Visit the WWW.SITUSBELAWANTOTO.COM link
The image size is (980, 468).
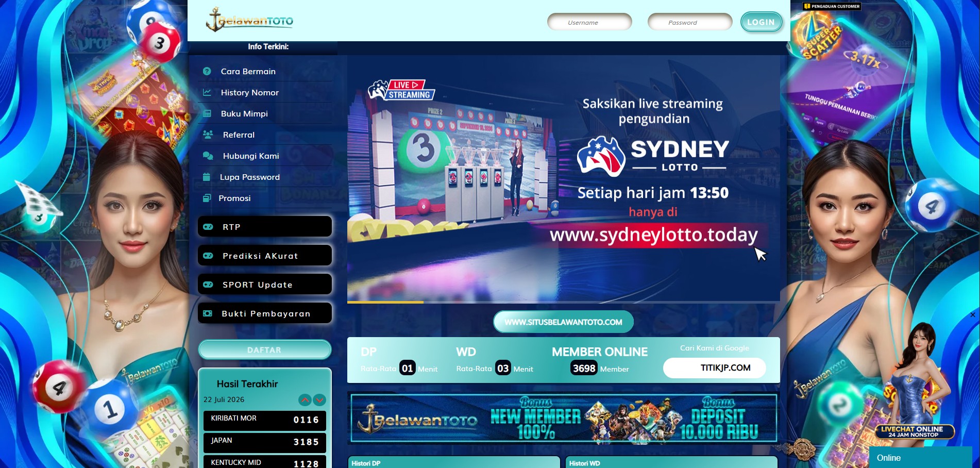(x=563, y=322)
